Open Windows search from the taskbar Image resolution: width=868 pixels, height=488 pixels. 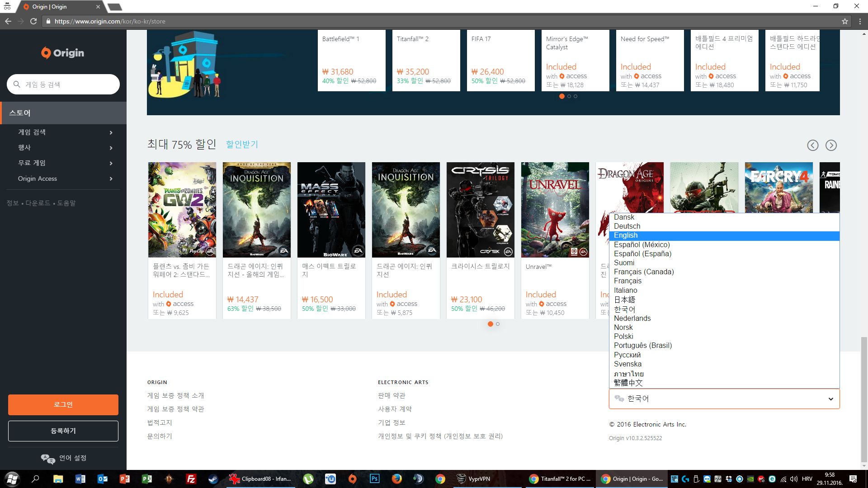(36, 479)
